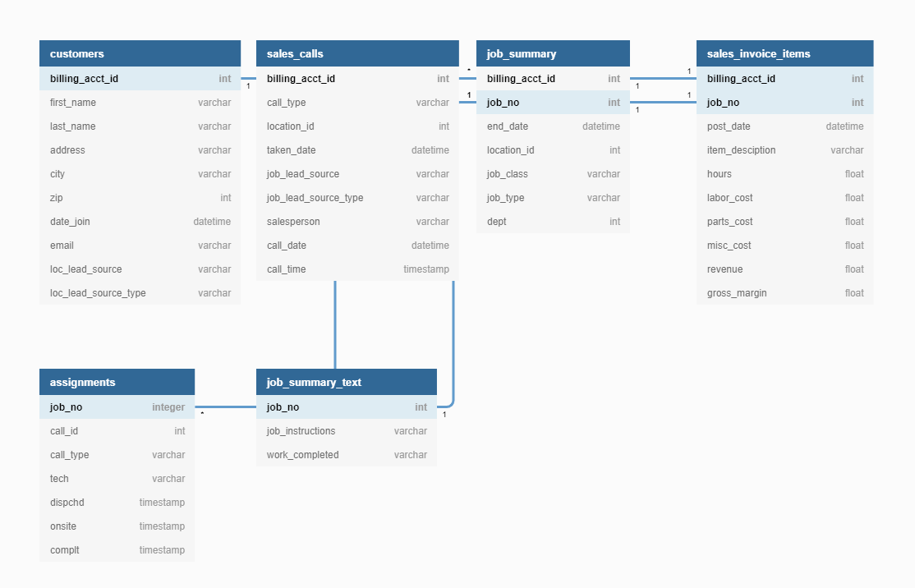Click the dept field in job_summary
This screenshot has height=588, width=915.
click(x=553, y=222)
